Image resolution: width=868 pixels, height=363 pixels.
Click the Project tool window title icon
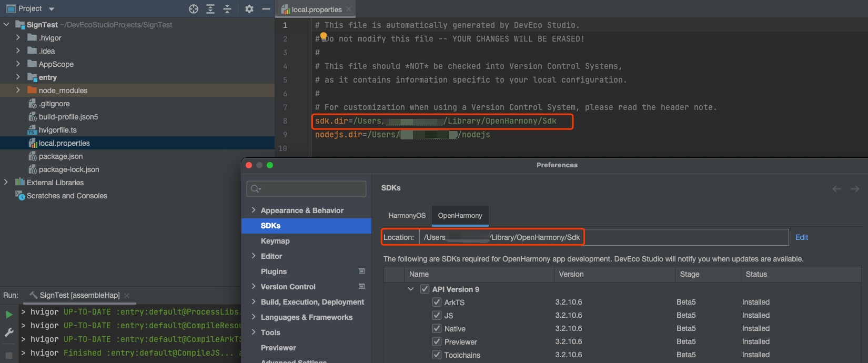[x=11, y=9]
